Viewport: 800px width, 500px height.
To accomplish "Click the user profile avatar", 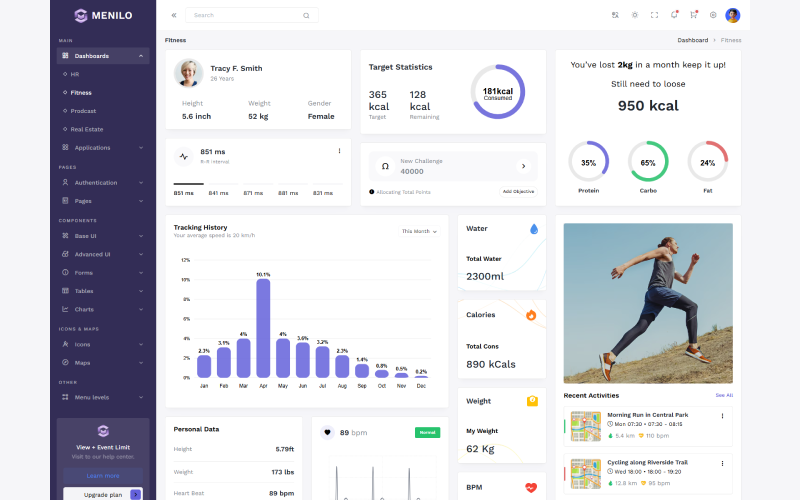I will click(x=733, y=15).
